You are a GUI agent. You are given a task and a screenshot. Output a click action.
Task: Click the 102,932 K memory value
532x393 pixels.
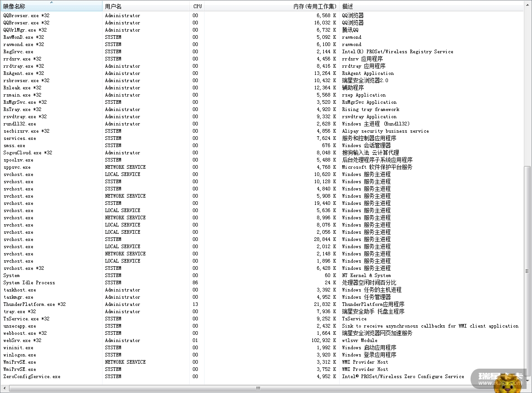(324, 341)
